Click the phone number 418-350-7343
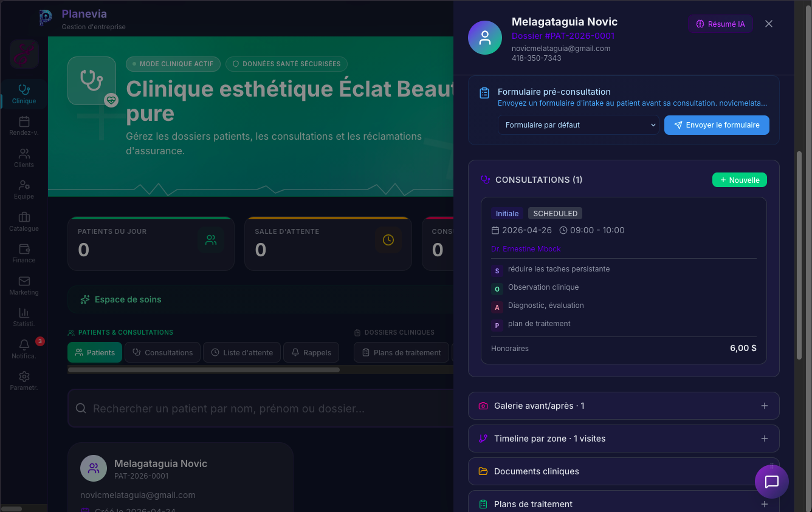The height and width of the screenshot is (512, 812). 537,58
